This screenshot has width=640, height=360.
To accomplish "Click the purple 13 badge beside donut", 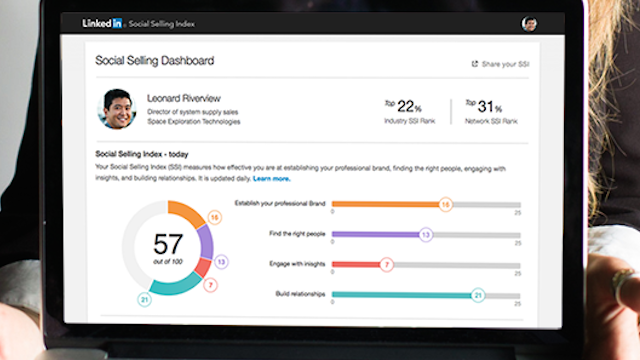I will [221, 262].
